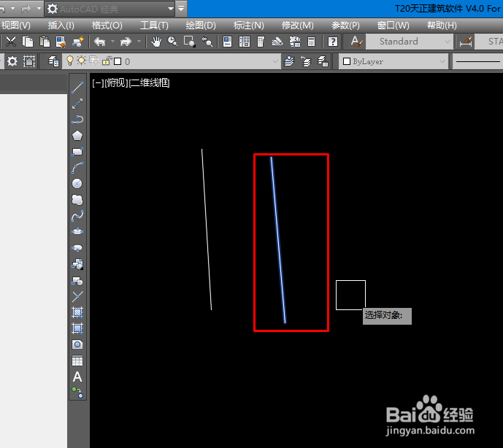Click the Table tool icon

click(x=77, y=360)
